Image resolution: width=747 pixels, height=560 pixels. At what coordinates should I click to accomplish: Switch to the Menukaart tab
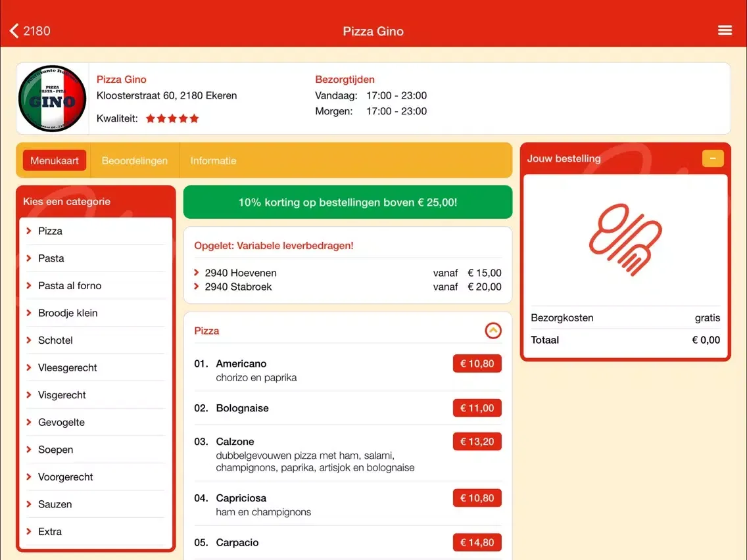[55, 160]
